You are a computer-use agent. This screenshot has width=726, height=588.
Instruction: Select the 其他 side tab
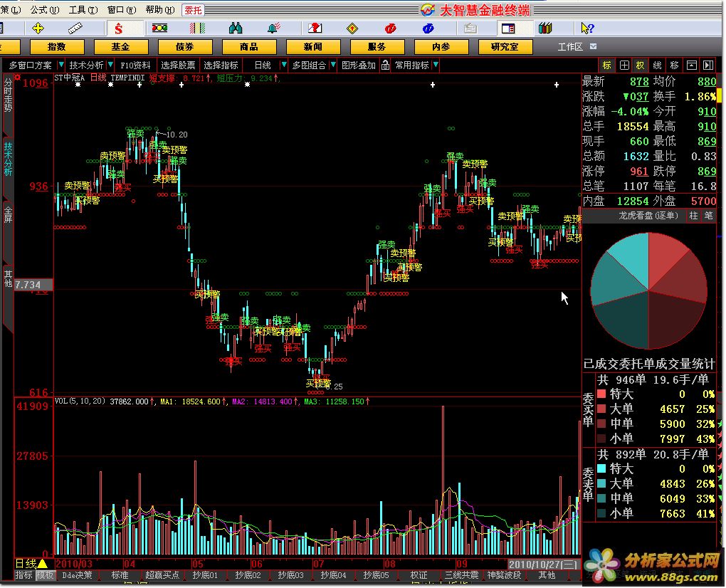[x=8, y=279]
